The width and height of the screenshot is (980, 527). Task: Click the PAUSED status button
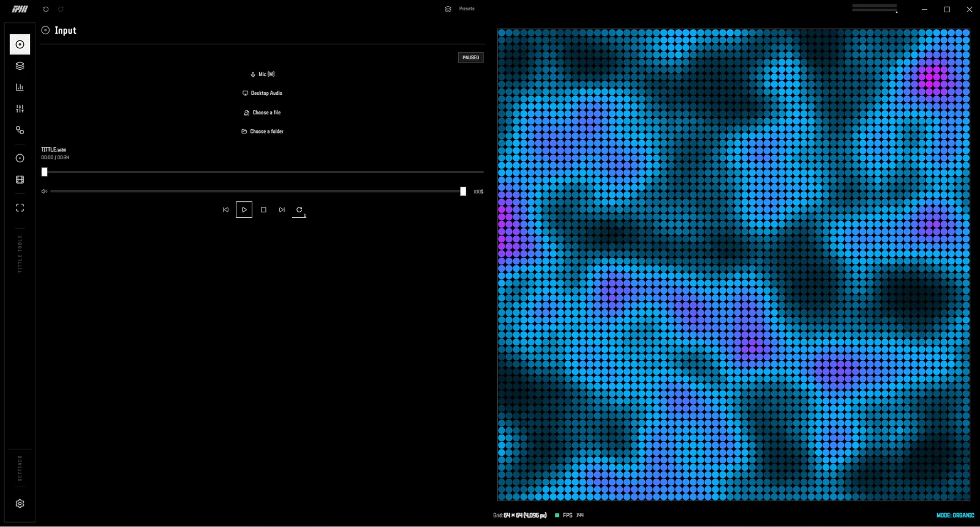coord(471,58)
